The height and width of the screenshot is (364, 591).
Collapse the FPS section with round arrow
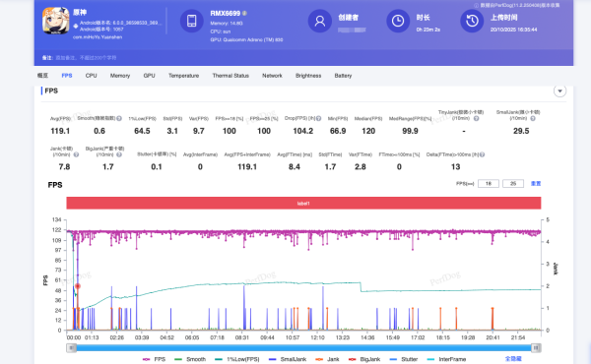click(x=559, y=91)
